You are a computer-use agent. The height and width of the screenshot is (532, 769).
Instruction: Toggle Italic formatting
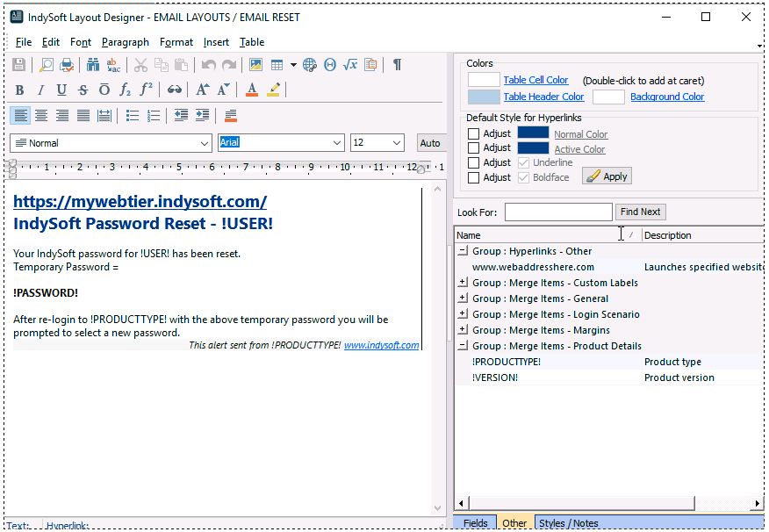40,90
